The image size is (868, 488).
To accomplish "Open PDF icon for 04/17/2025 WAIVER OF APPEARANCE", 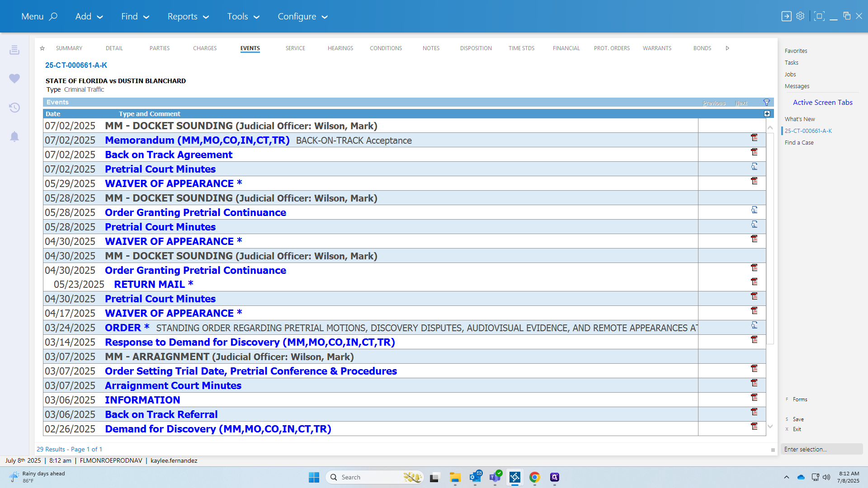I will tap(754, 310).
